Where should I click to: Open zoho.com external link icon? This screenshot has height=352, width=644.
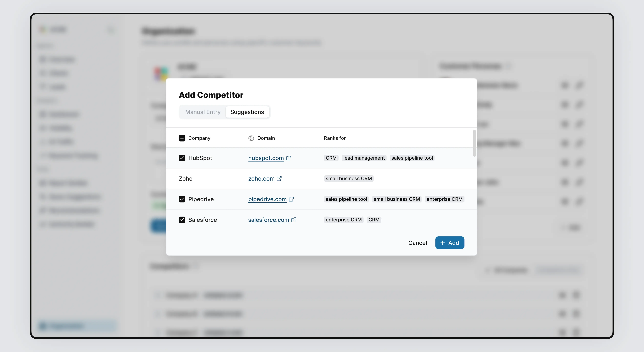[279, 178]
